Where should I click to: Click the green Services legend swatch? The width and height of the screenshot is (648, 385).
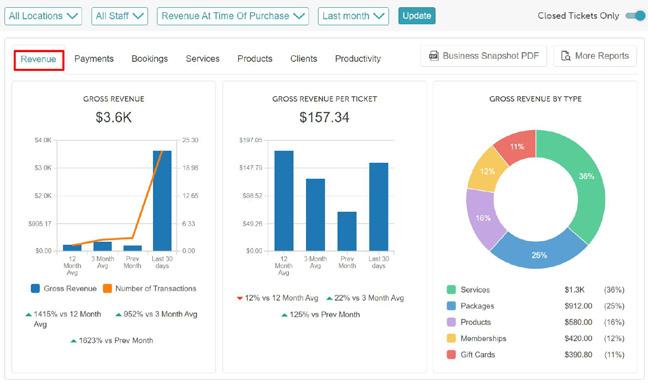[451, 290]
